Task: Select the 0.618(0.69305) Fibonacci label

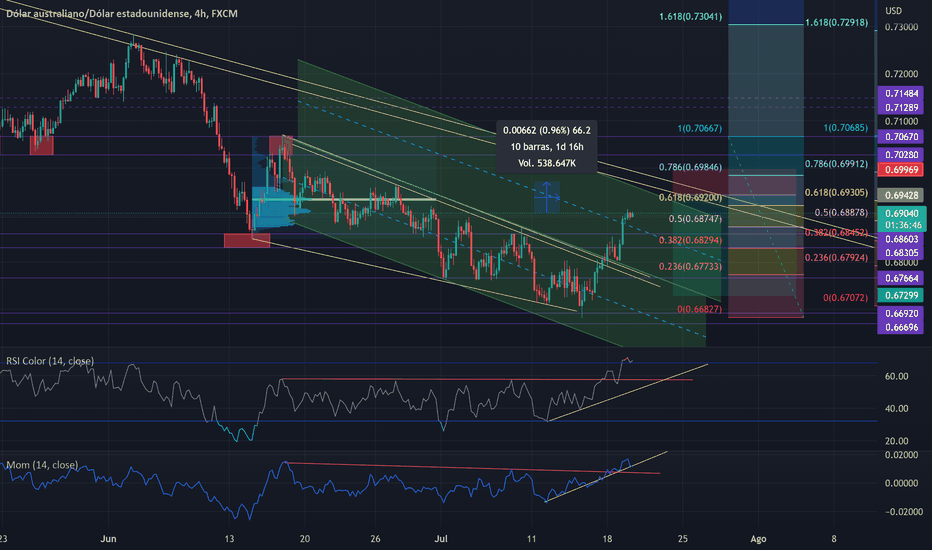Action: (836, 193)
